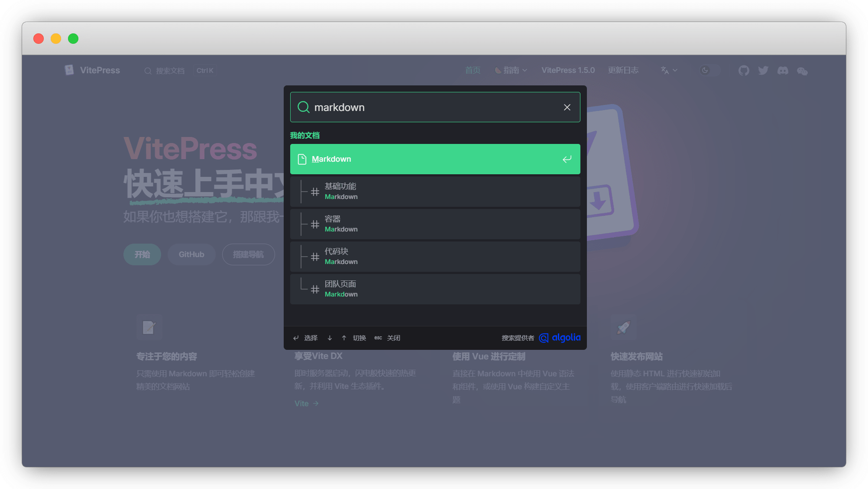The image size is (868, 489).
Task: Open the Twitter icon link
Action: 763,71
